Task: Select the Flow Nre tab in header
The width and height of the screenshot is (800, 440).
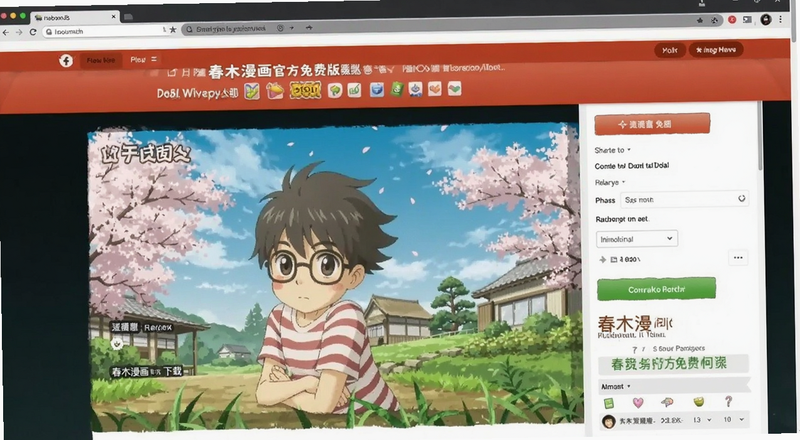Action: tap(101, 60)
